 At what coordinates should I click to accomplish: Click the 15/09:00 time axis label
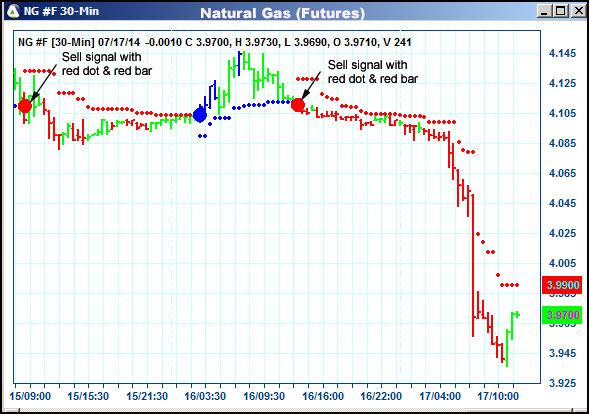[30, 396]
